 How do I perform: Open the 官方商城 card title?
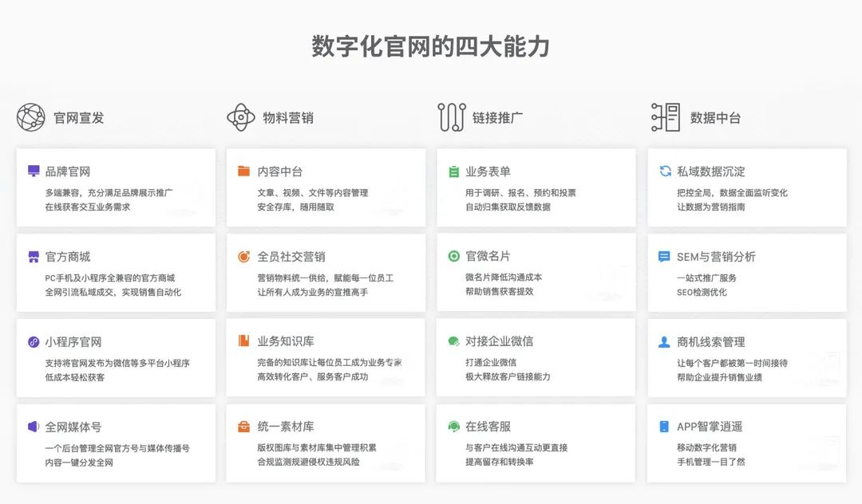pyautogui.click(x=68, y=257)
